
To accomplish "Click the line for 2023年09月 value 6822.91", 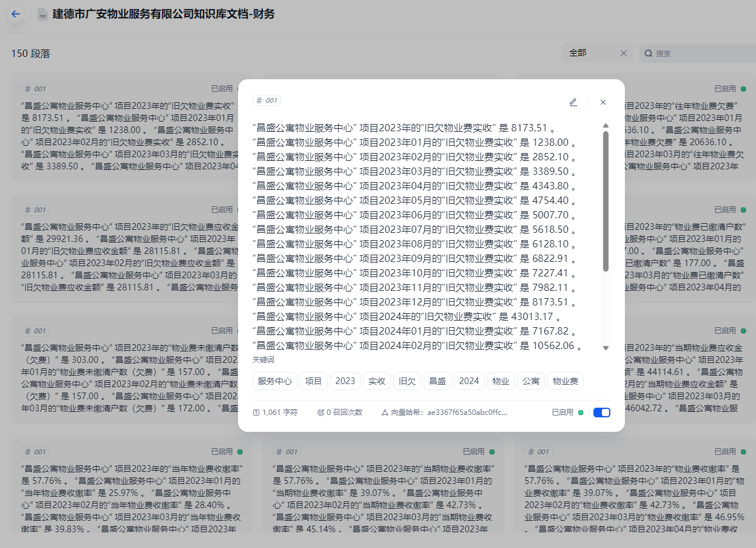I will [414, 259].
